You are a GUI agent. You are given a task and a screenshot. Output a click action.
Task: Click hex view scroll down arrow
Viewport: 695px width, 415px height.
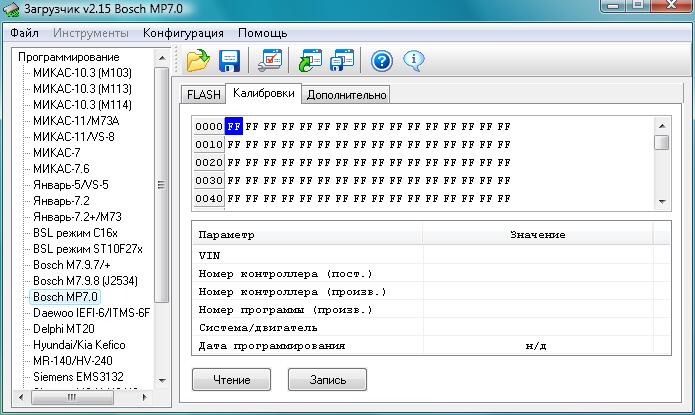[x=662, y=202]
